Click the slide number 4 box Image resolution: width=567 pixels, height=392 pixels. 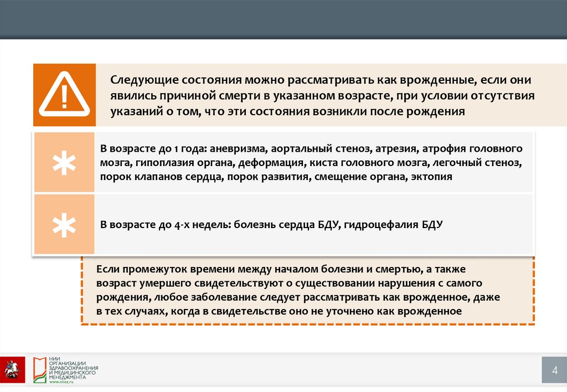coord(554,369)
